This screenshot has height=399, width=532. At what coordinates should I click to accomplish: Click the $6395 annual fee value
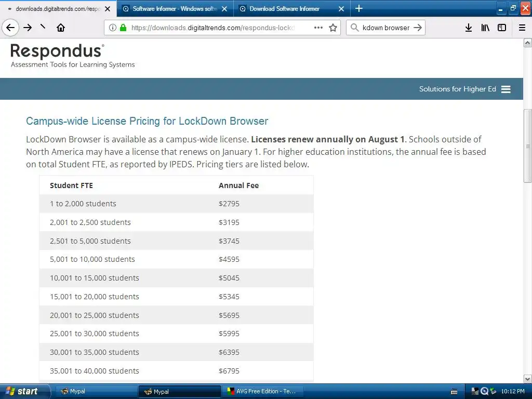(229, 352)
